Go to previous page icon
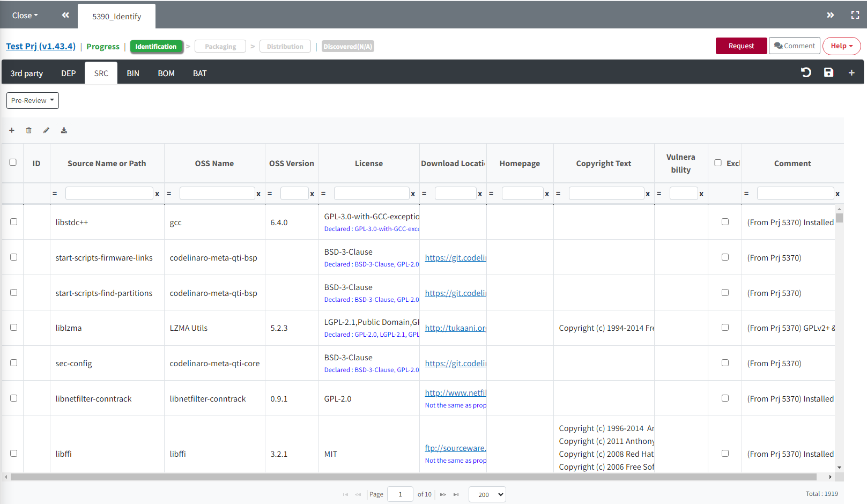 [358, 494]
